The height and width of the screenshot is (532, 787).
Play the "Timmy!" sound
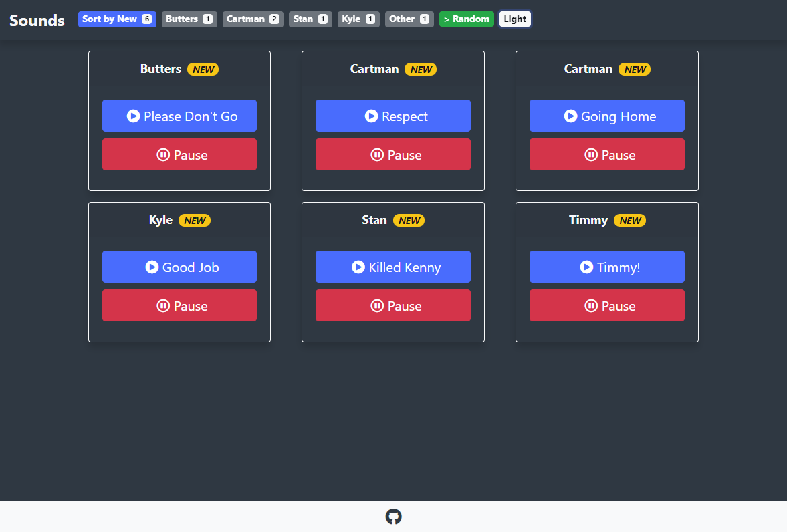point(607,267)
